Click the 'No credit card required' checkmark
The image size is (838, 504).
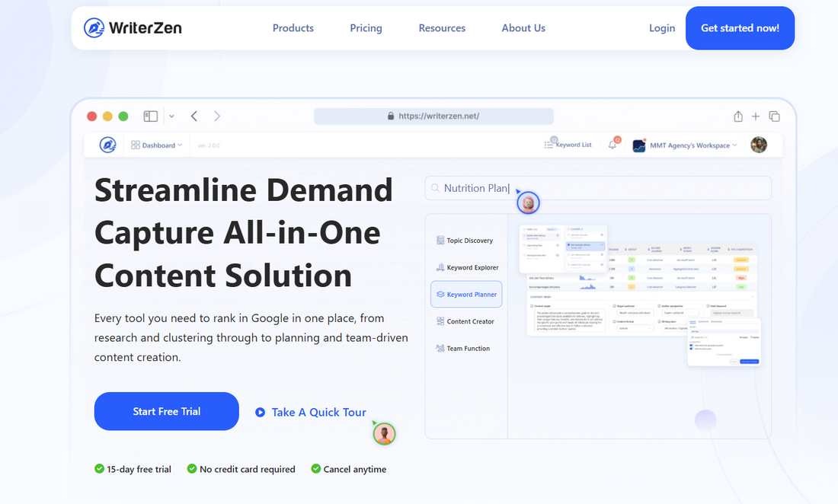(192, 469)
